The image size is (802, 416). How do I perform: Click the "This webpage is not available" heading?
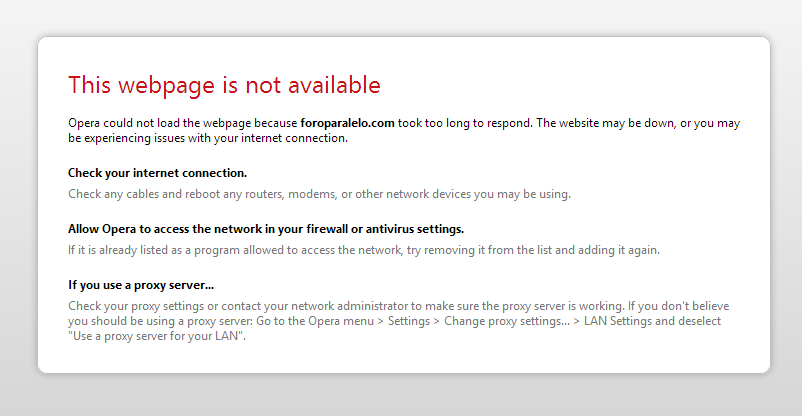pyautogui.click(x=224, y=85)
